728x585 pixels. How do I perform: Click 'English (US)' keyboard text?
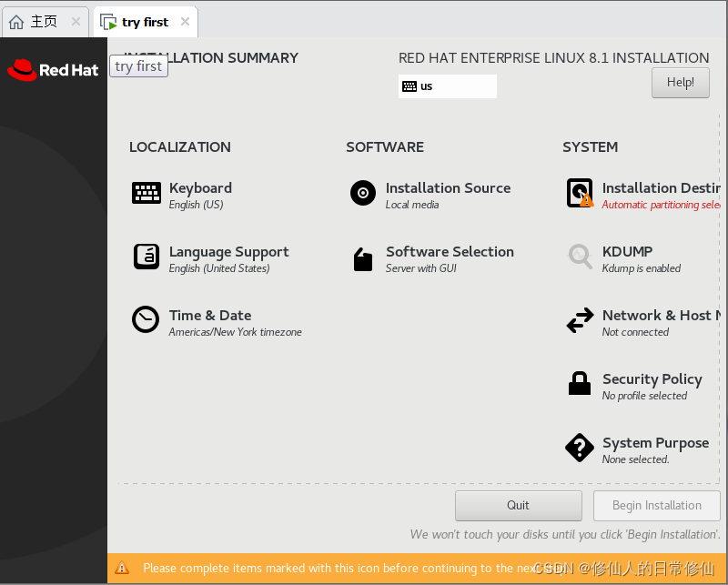pos(197,205)
